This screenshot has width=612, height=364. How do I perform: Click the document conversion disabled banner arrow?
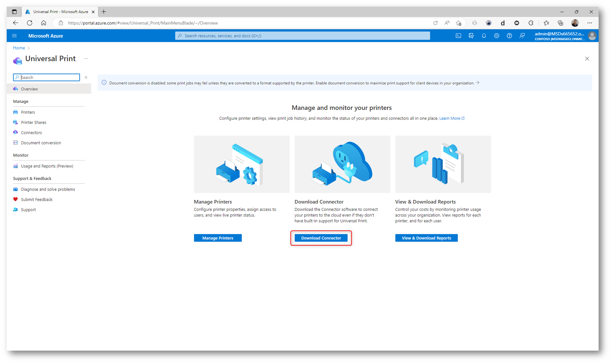click(477, 83)
